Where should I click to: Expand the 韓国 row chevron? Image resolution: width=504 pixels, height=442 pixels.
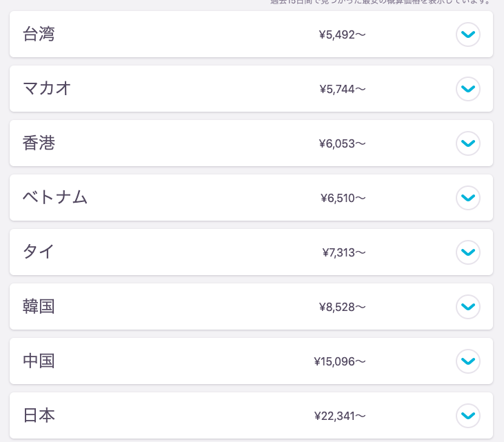pos(468,307)
